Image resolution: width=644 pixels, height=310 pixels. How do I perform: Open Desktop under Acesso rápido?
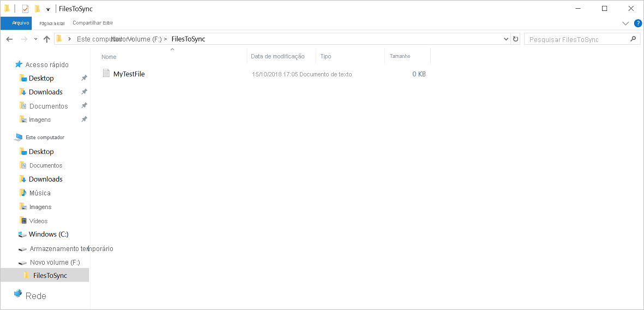point(41,78)
